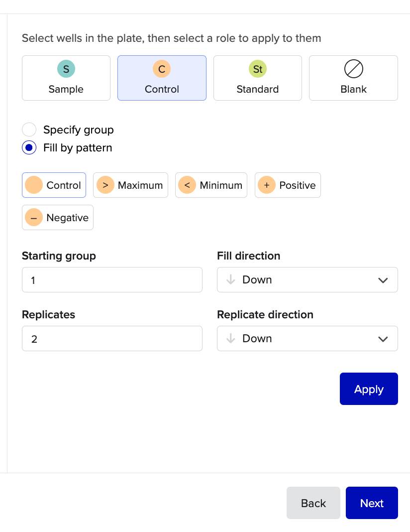
Task: Go to the Next step
Action: point(372,503)
